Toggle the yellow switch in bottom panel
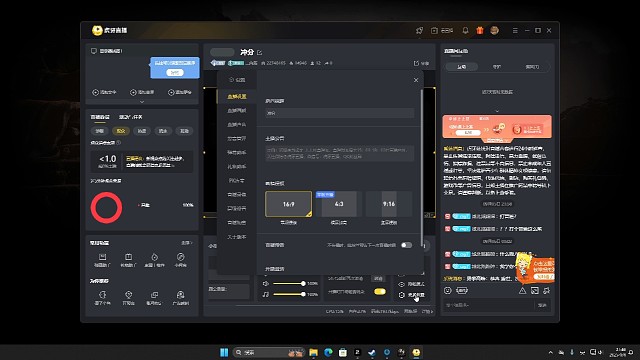 point(380,291)
